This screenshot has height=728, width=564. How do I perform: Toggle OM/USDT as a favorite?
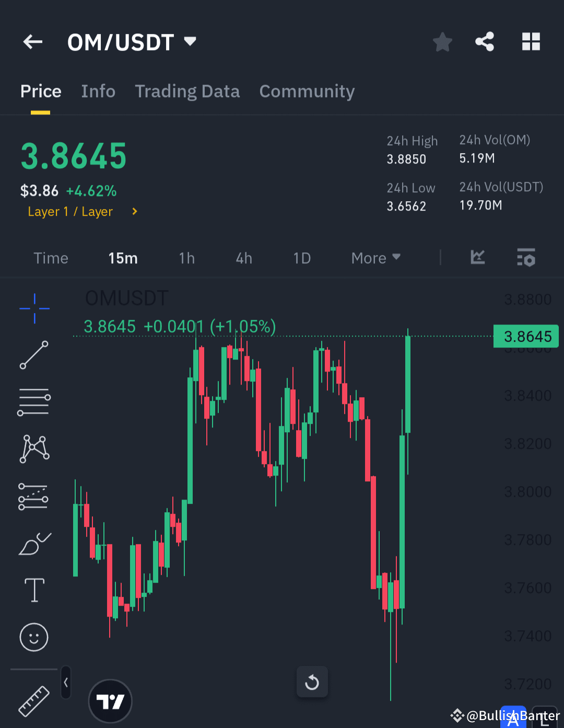coord(442,42)
